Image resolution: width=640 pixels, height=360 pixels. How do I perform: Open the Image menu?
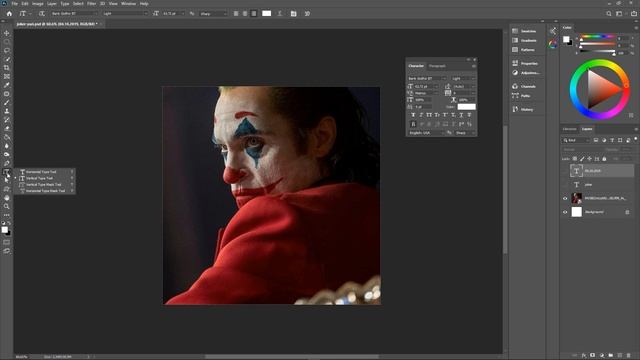(x=38, y=4)
